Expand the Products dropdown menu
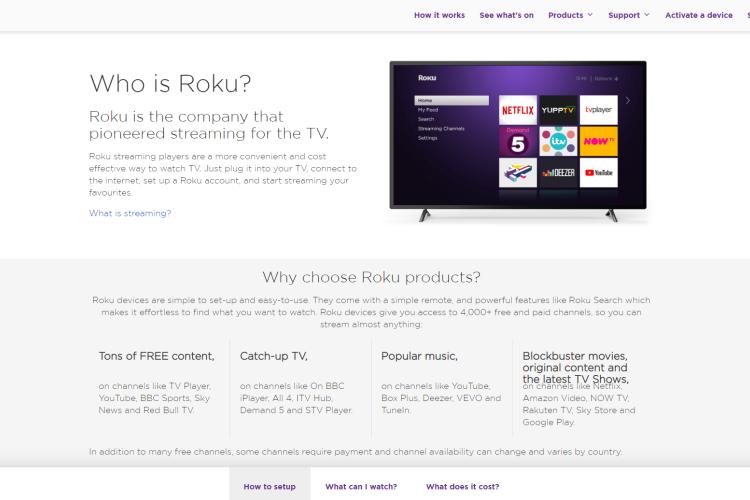Viewport: 750px width, 500px height. (570, 15)
